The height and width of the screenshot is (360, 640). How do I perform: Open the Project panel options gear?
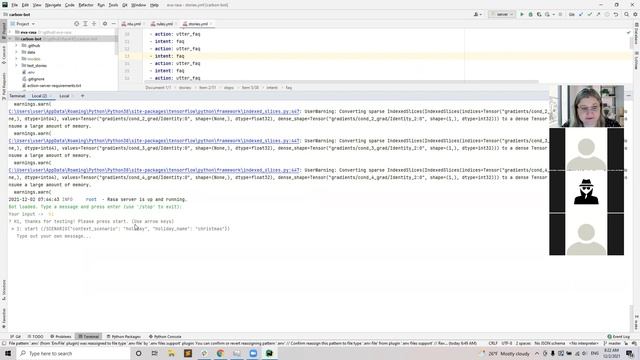105,24
